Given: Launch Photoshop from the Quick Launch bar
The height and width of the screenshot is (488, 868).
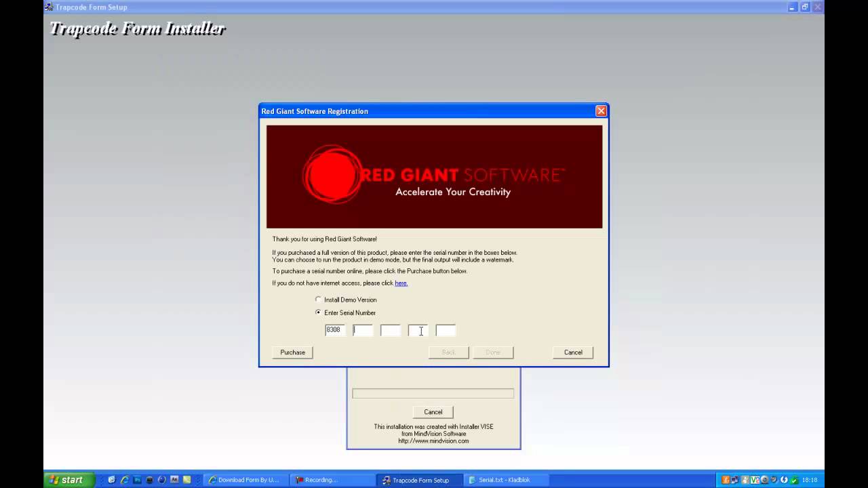Looking at the screenshot, I should pyautogui.click(x=137, y=480).
